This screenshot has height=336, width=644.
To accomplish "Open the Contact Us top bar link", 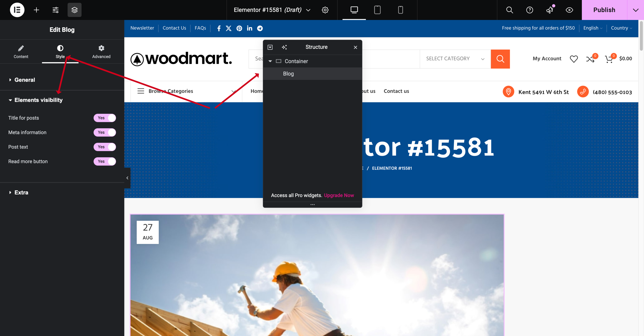I will pyautogui.click(x=174, y=28).
